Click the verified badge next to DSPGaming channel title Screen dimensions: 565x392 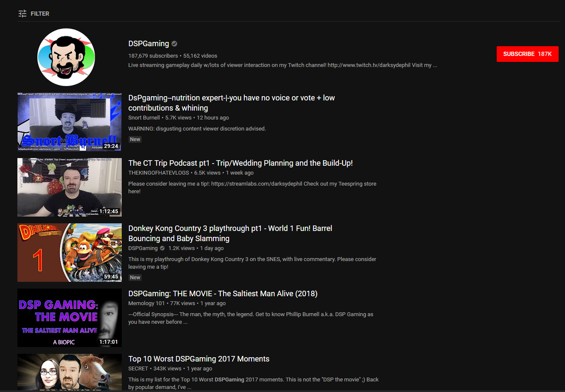click(x=174, y=44)
